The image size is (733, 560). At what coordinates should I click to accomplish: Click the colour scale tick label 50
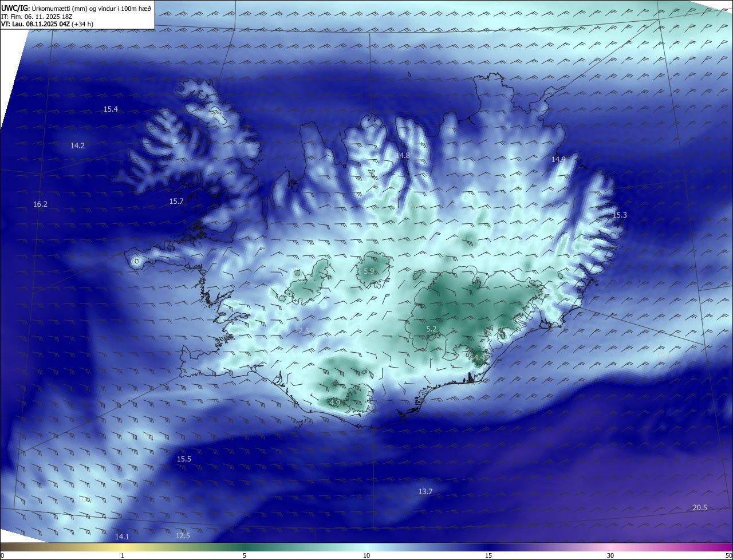[x=728, y=555]
